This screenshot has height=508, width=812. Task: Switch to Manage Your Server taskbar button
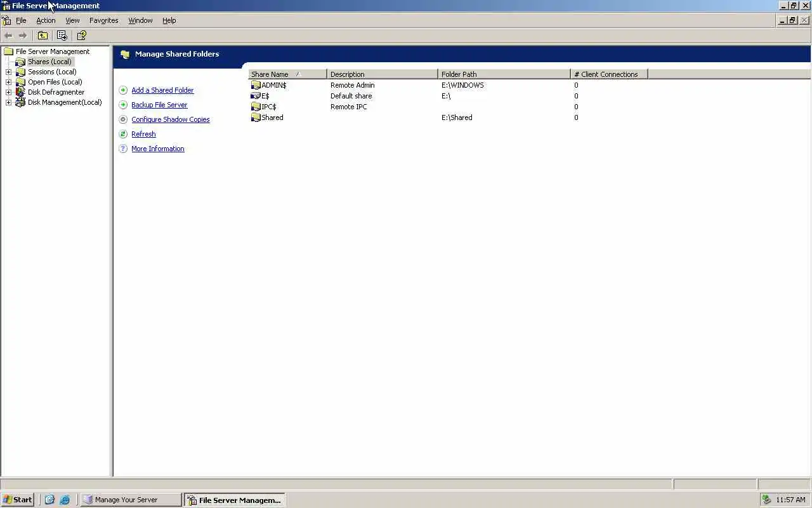coord(131,500)
